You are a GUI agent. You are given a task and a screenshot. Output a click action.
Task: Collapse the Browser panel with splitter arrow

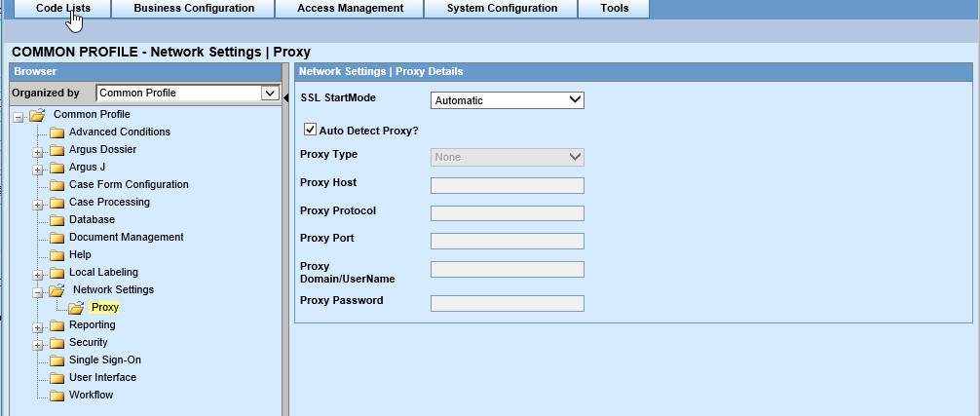(286, 97)
